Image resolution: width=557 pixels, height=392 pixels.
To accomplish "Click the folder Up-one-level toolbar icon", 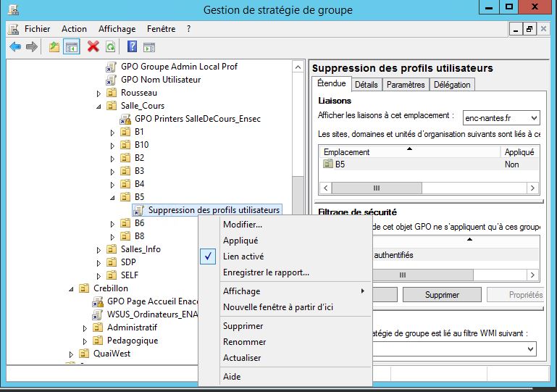I will (x=54, y=46).
